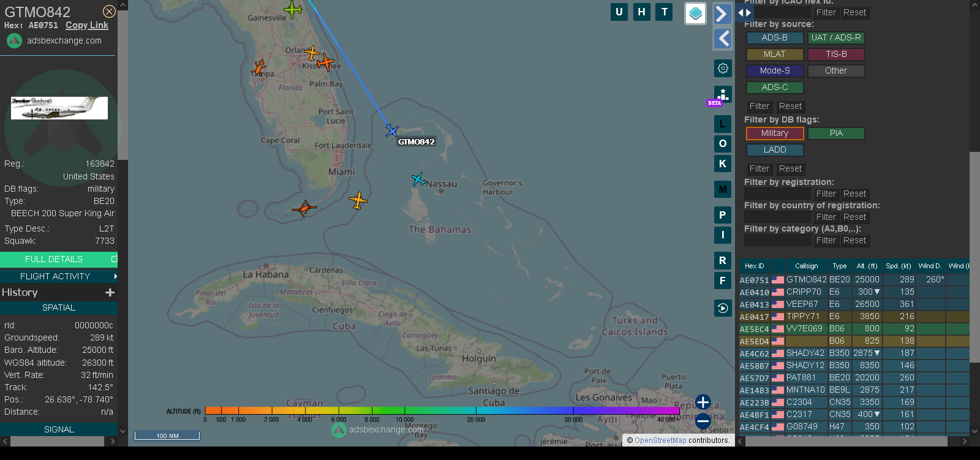Select the green aircraft near Gainesville
The width and height of the screenshot is (980, 460).
293,9
